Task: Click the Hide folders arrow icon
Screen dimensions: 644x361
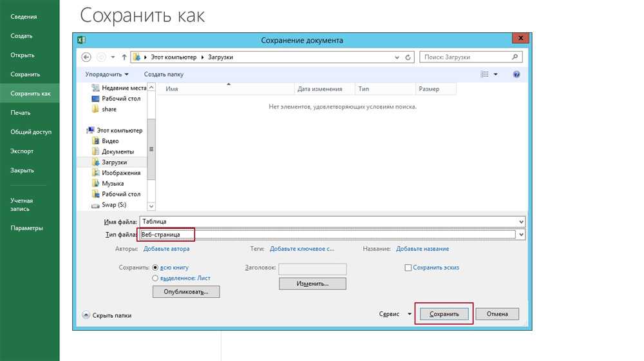Action: tap(86, 315)
